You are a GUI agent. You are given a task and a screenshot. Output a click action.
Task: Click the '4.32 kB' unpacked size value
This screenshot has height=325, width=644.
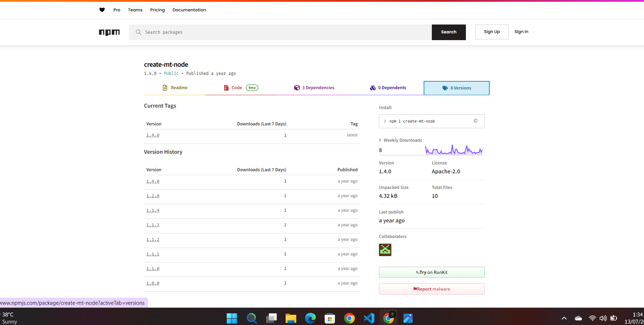coord(388,196)
